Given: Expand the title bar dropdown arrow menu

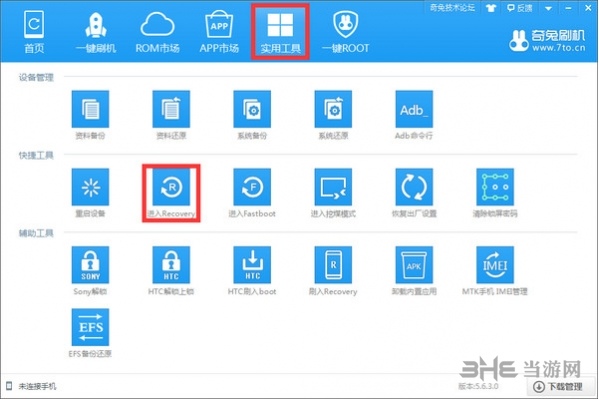Looking at the screenshot, I should (x=548, y=8).
